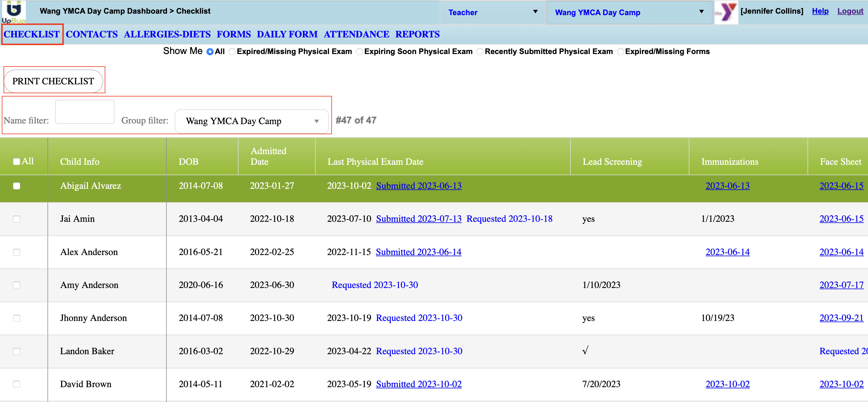Open the Teacher role dropdown
The width and height of the screenshot is (868, 402).
492,12
